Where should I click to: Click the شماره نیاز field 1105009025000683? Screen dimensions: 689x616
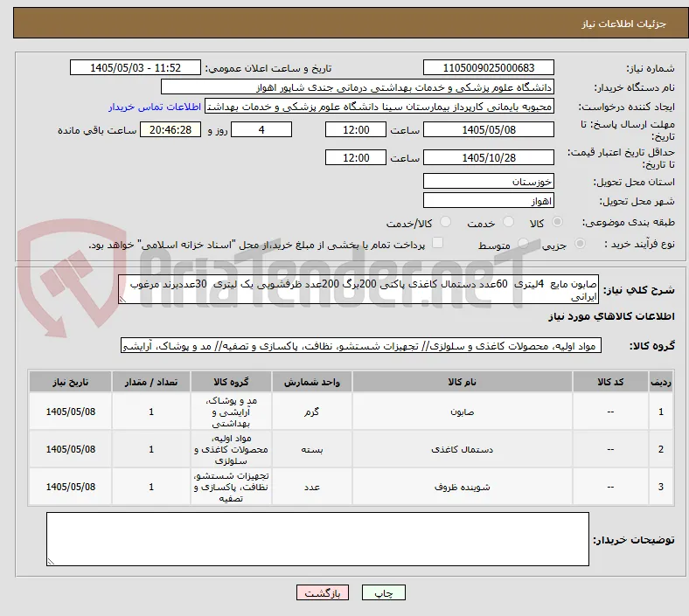click(488, 67)
